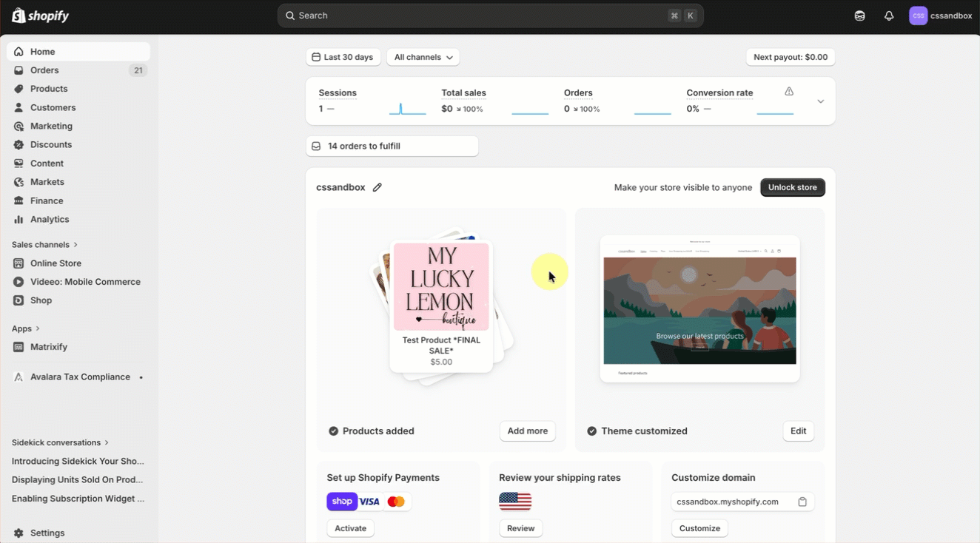Open the notifications bell
The height and width of the screenshot is (543, 980).
pos(889,16)
